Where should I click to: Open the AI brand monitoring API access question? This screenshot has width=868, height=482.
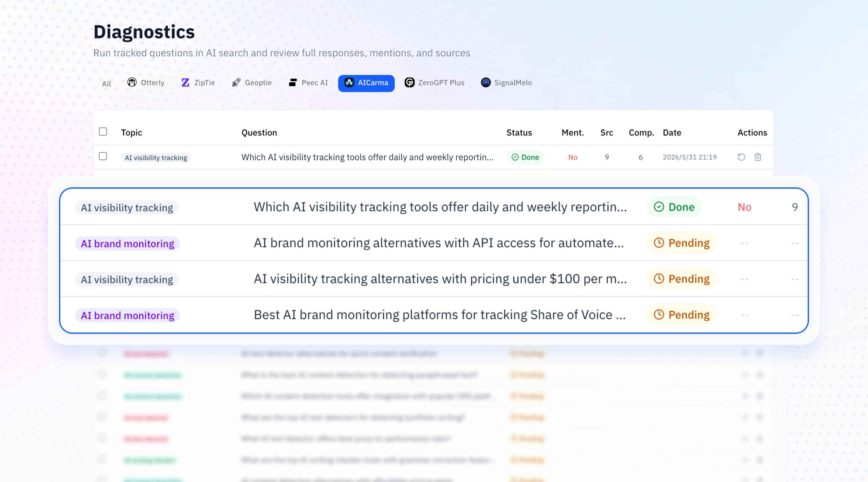click(439, 243)
